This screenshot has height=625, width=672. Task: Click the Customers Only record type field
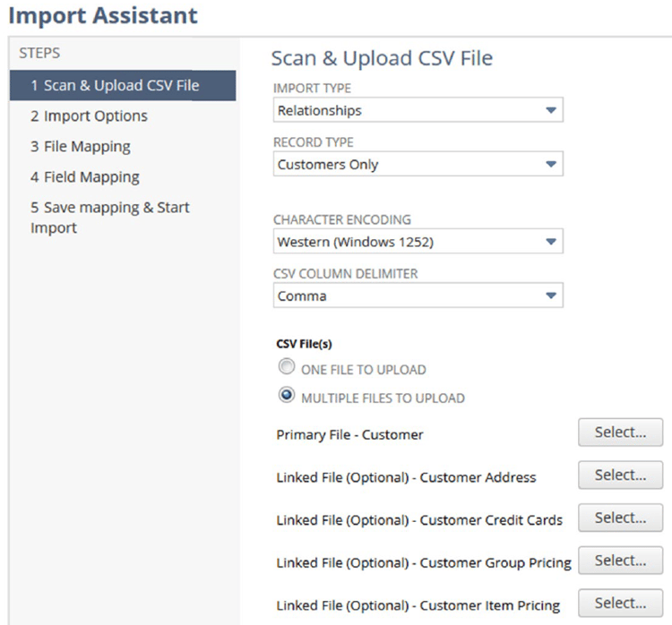[418, 164]
